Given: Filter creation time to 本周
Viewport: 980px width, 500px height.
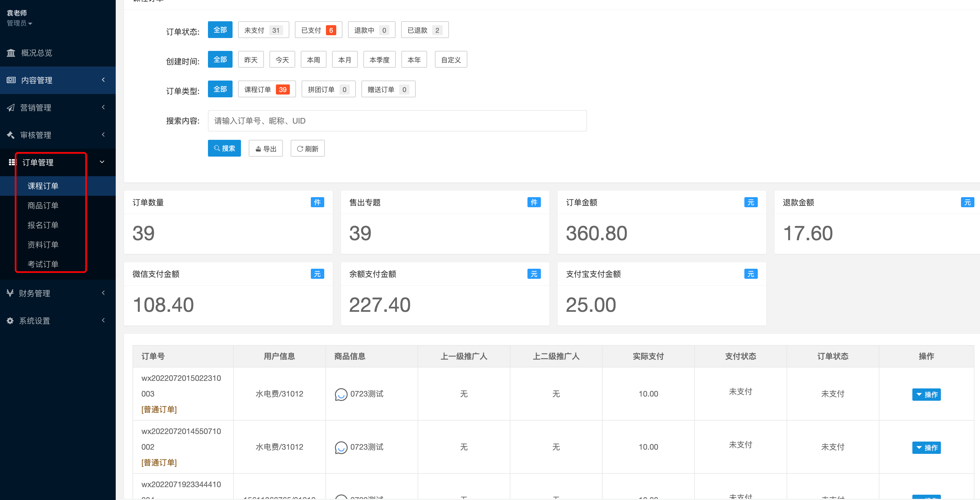Looking at the screenshot, I should click(313, 60).
